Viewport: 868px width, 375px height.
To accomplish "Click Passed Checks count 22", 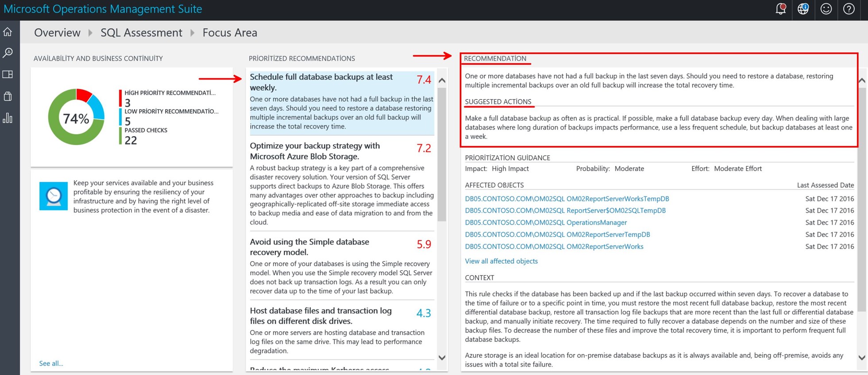I will (x=131, y=141).
